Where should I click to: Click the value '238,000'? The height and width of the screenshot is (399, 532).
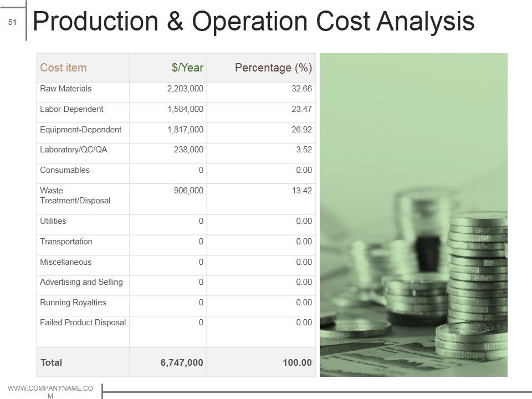(188, 150)
